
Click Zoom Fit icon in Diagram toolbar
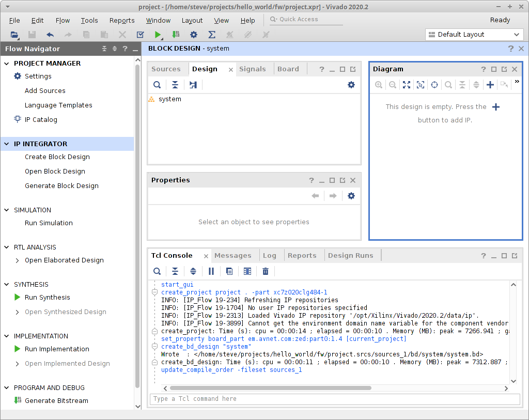407,85
